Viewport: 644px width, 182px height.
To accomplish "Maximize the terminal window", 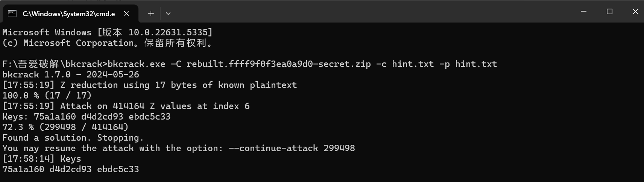I will [x=609, y=12].
